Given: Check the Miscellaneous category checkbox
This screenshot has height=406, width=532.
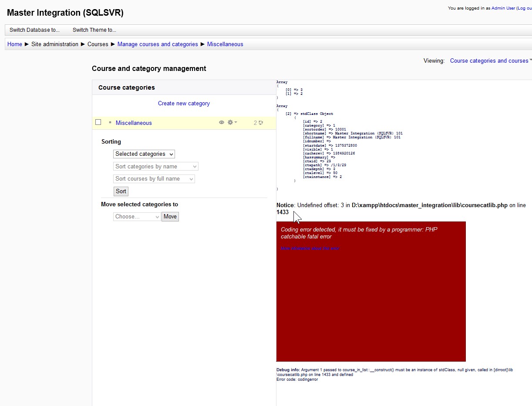Looking at the screenshot, I should click(98, 122).
